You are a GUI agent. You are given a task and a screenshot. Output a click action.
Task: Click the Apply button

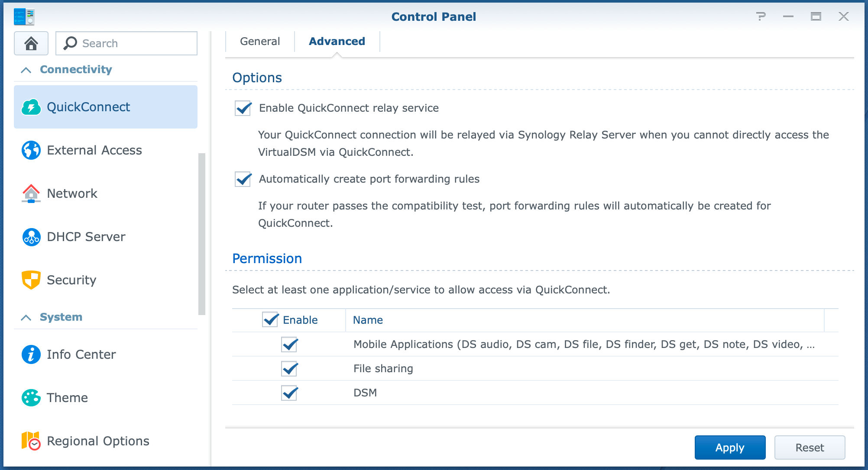pos(730,447)
